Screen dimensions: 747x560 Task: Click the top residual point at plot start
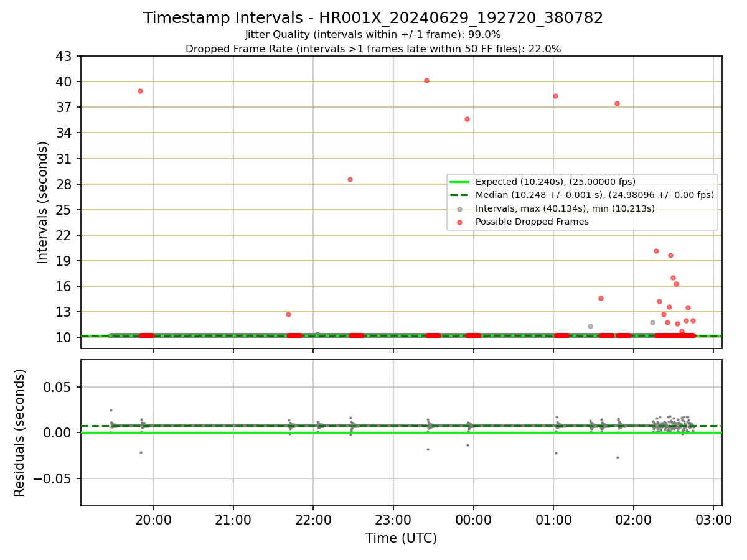tap(111, 410)
